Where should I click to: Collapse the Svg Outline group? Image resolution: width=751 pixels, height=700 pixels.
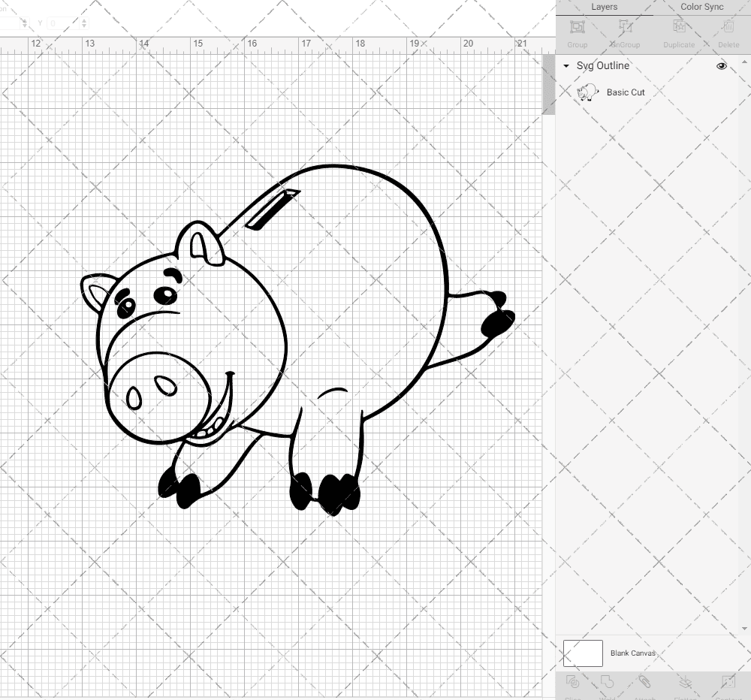566,66
